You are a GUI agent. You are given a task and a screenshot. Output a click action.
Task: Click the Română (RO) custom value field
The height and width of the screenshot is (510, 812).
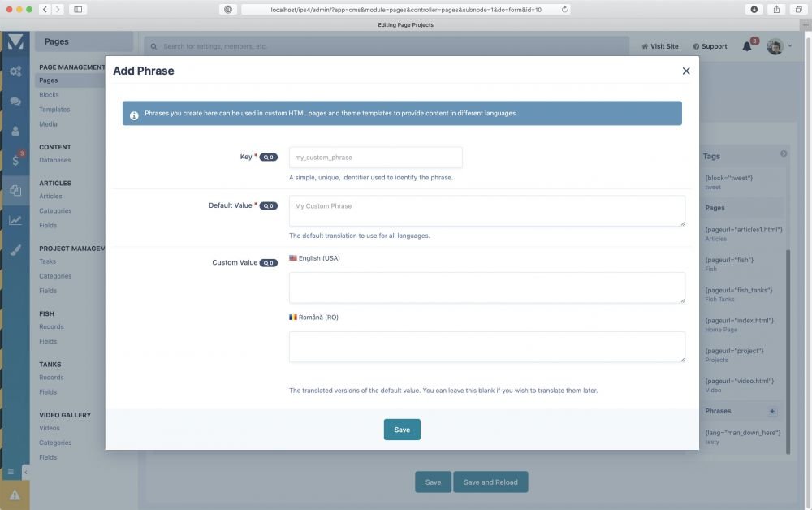tap(486, 347)
